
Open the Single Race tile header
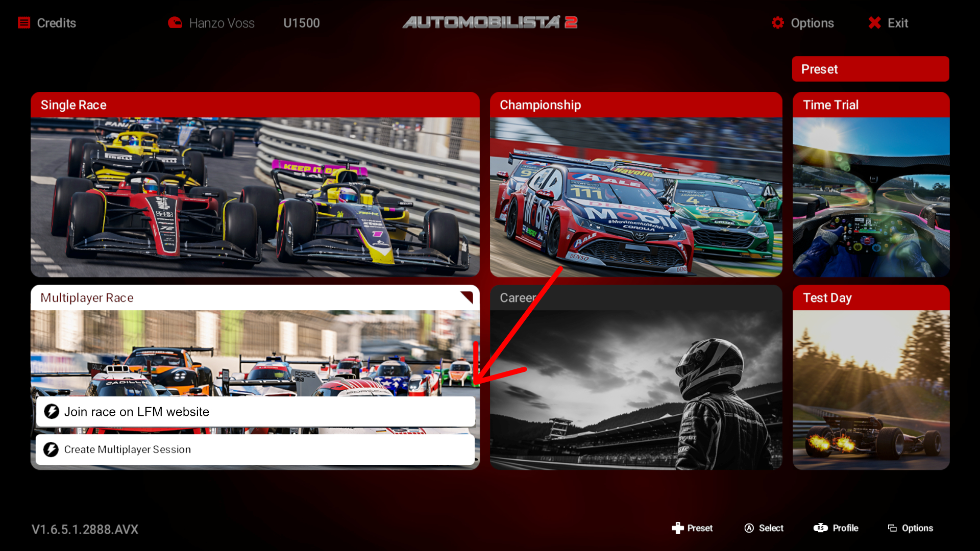[255, 105]
